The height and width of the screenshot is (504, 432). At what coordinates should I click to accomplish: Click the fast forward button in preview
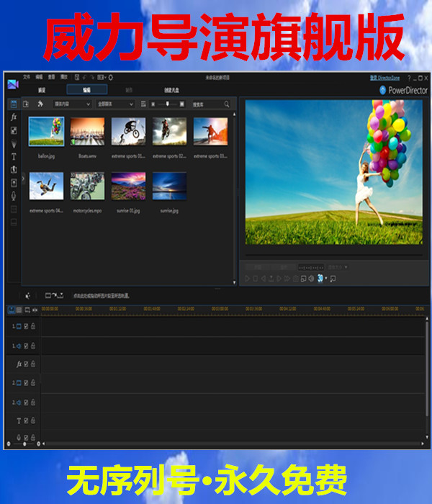(287, 279)
